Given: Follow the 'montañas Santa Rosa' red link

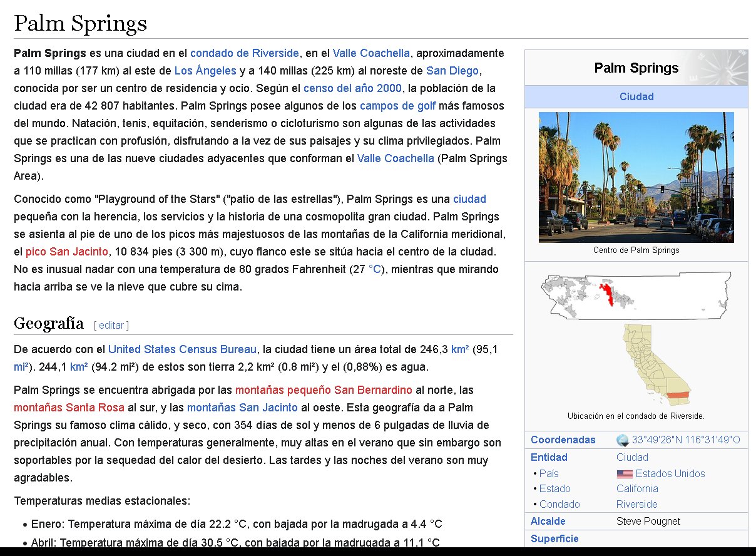Looking at the screenshot, I should click(69, 408).
